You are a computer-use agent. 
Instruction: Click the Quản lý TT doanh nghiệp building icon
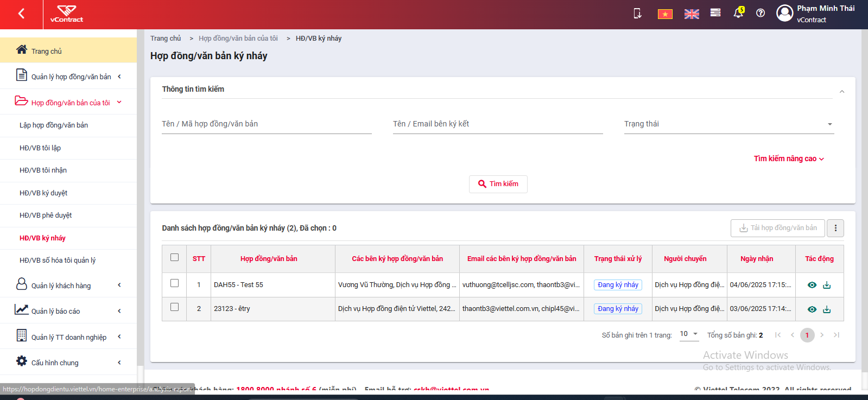pyautogui.click(x=22, y=335)
